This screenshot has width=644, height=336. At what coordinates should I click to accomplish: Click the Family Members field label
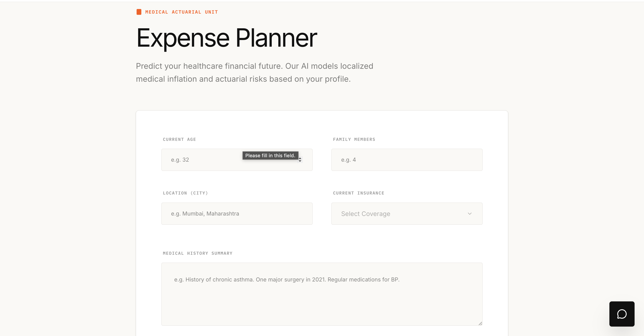[x=354, y=140]
